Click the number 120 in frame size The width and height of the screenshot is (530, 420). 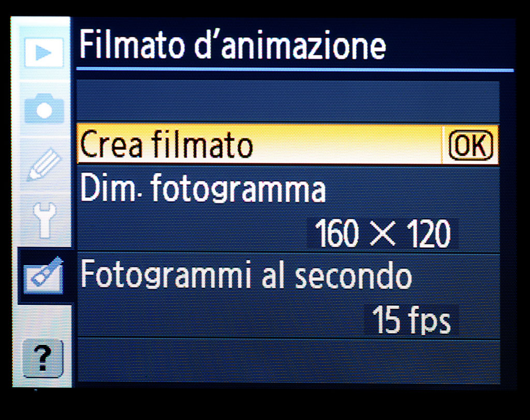coord(429,233)
